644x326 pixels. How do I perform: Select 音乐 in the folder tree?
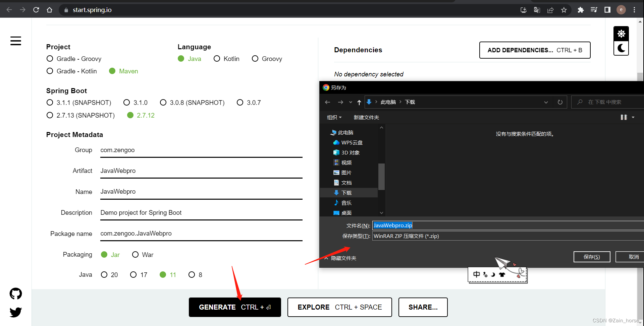346,203
